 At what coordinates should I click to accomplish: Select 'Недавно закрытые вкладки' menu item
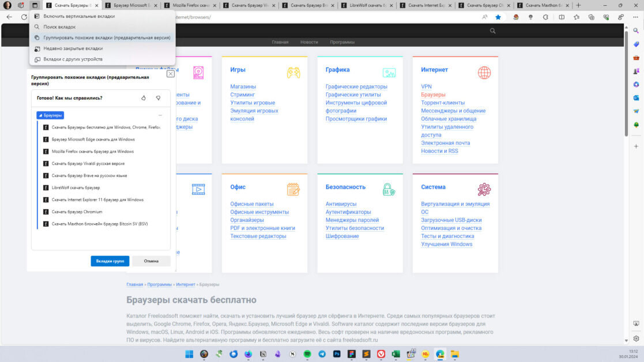[x=102, y=48]
